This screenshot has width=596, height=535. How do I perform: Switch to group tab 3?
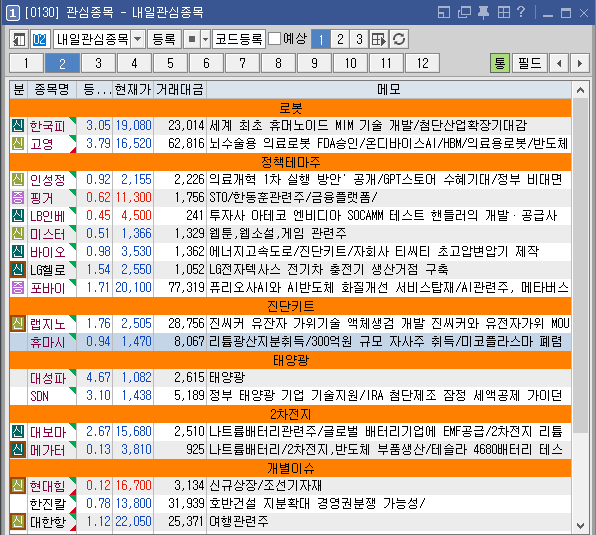[98, 63]
